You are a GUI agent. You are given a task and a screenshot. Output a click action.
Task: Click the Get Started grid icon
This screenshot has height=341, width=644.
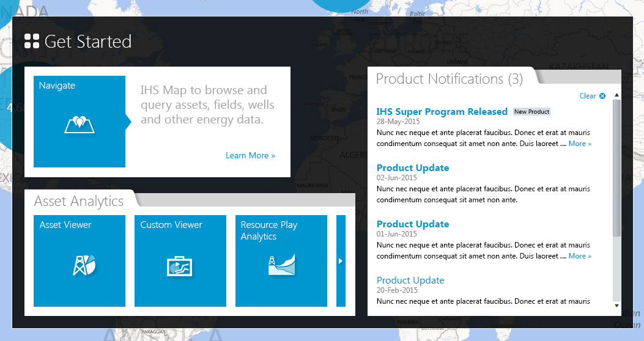click(x=32, y=41)
